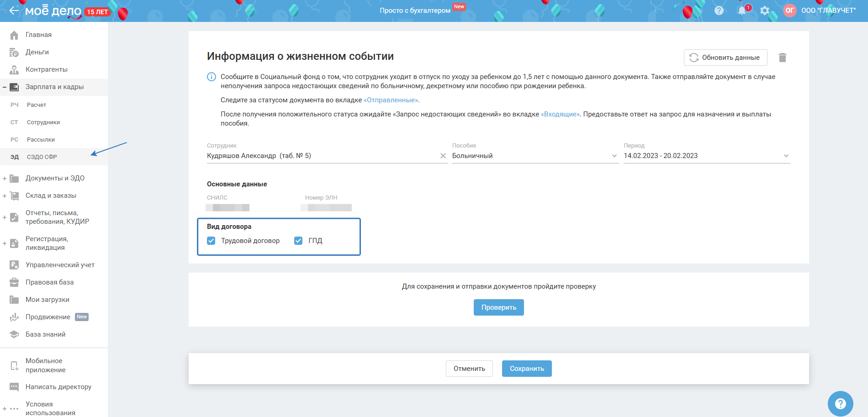Click the help question mark in header
Viewport: 868px width, 417px height.
click(x=719, y=11)
